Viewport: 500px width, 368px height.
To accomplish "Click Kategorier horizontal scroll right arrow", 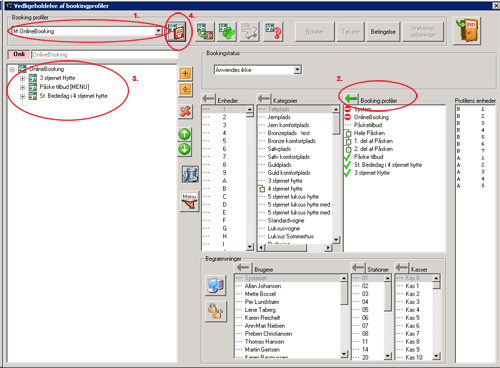I will 328,248.
